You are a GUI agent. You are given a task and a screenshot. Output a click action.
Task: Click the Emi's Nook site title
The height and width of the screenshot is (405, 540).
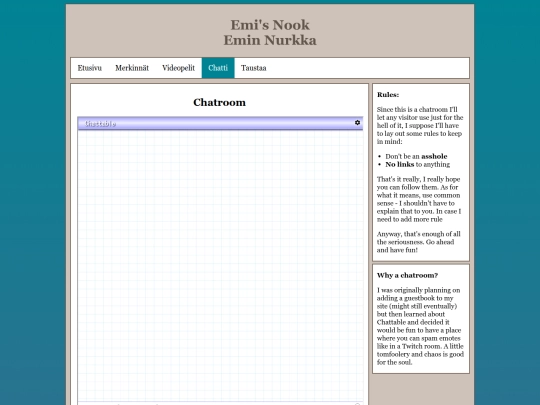[270, 25]
